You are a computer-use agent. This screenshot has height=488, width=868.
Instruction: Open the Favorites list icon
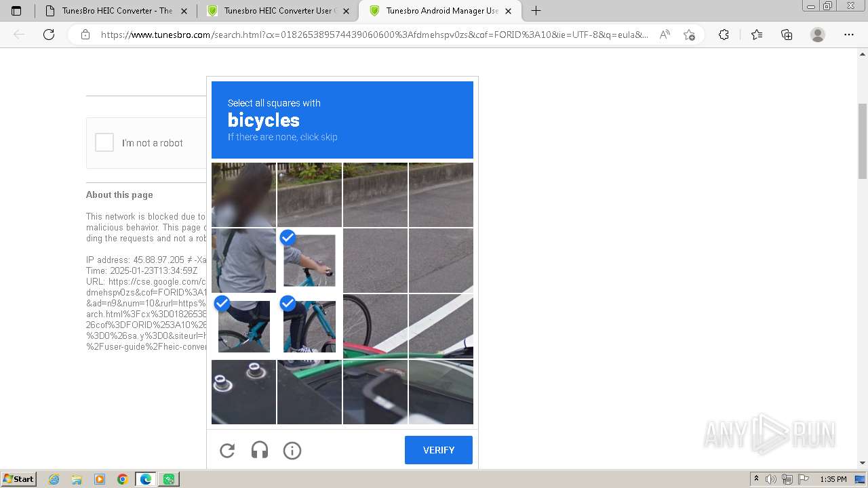point(757,35)
